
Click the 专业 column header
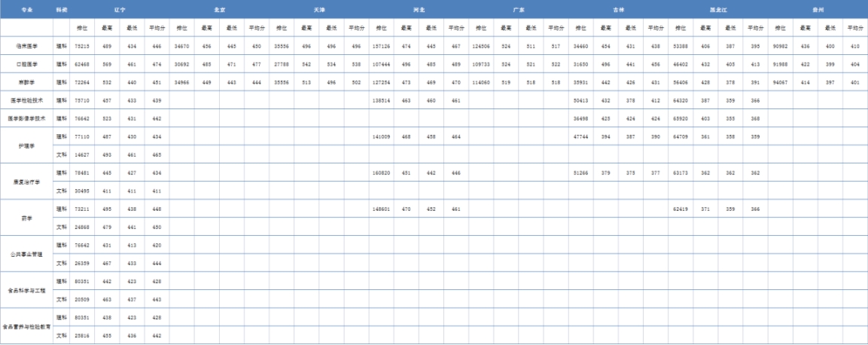(27, 10)
